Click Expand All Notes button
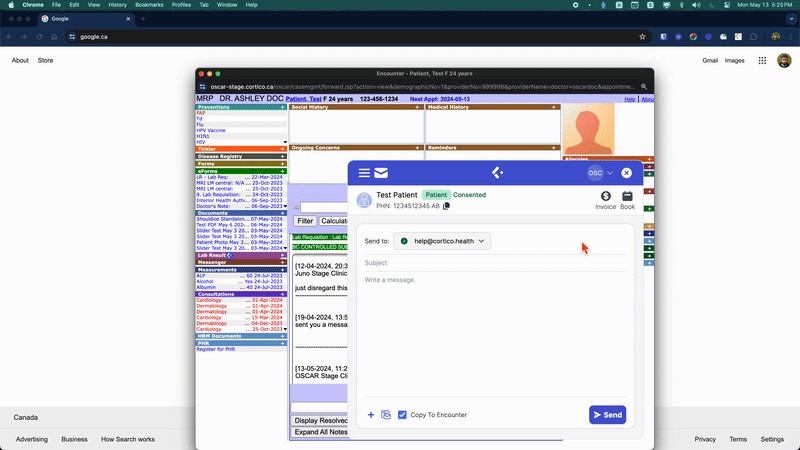This screenshot has height=450, width=800. (319, 432)
